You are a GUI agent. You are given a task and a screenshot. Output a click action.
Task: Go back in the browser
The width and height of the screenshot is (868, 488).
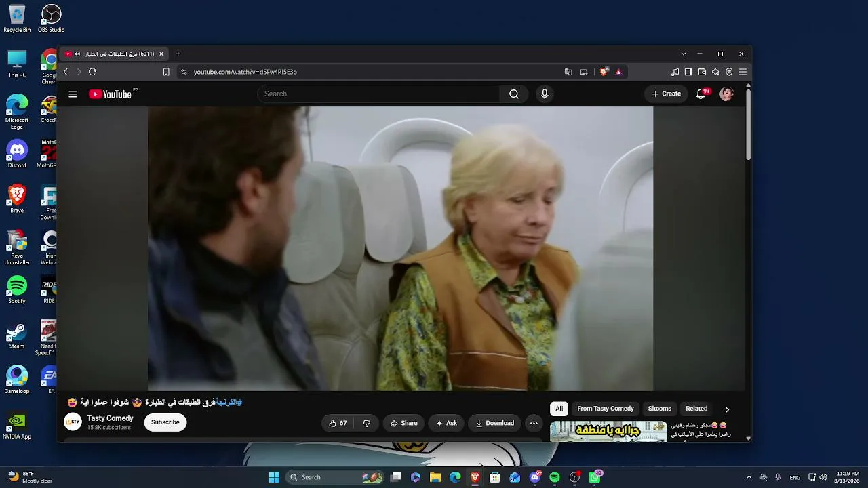(66, 72)
